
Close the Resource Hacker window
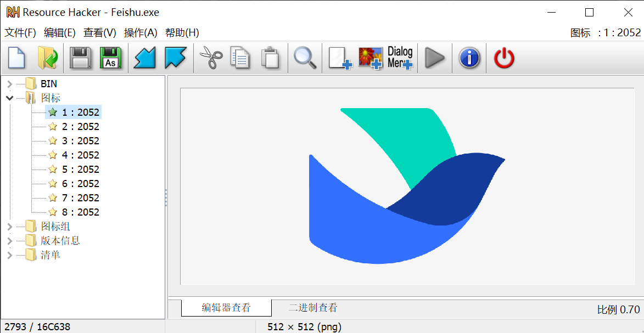[x=628, y=12]
